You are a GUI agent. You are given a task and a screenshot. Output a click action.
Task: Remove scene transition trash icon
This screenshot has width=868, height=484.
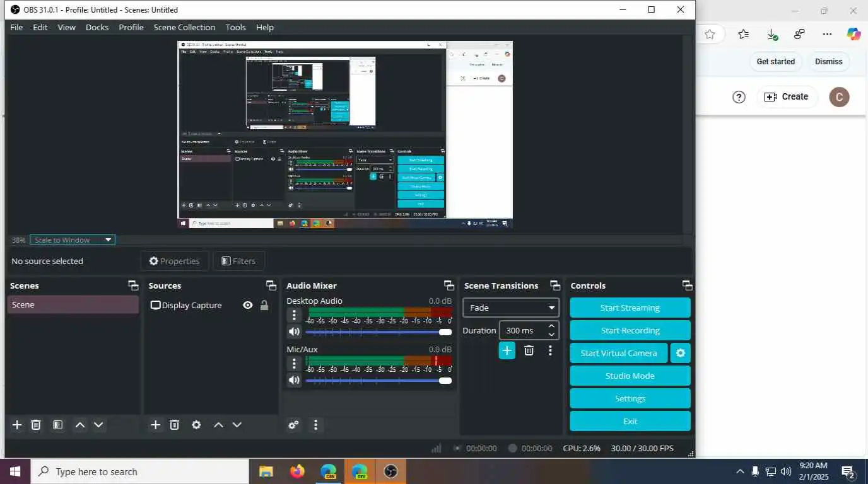pos(529,350)
